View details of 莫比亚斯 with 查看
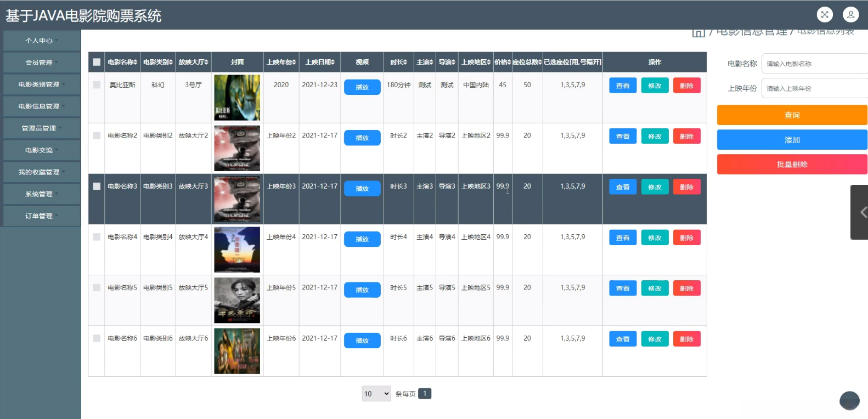The image size is (868, 419). coord(623,86)
